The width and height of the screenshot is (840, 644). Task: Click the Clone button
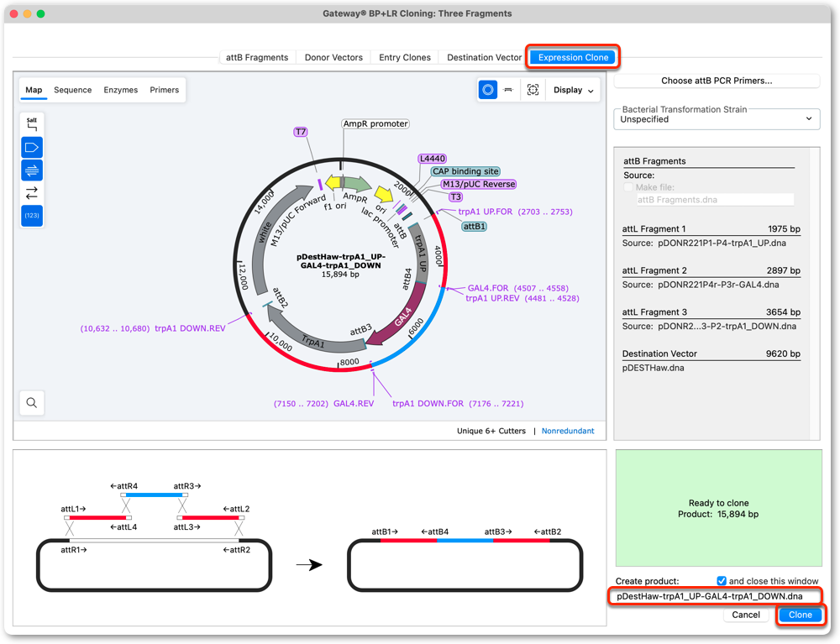(801, 615)
